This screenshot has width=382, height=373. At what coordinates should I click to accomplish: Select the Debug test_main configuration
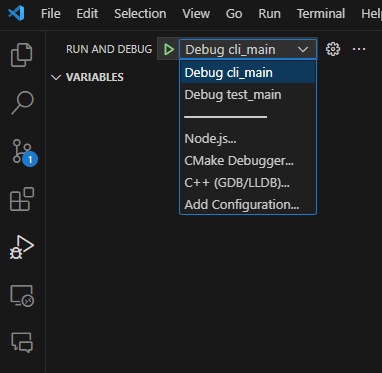point(248,95)
